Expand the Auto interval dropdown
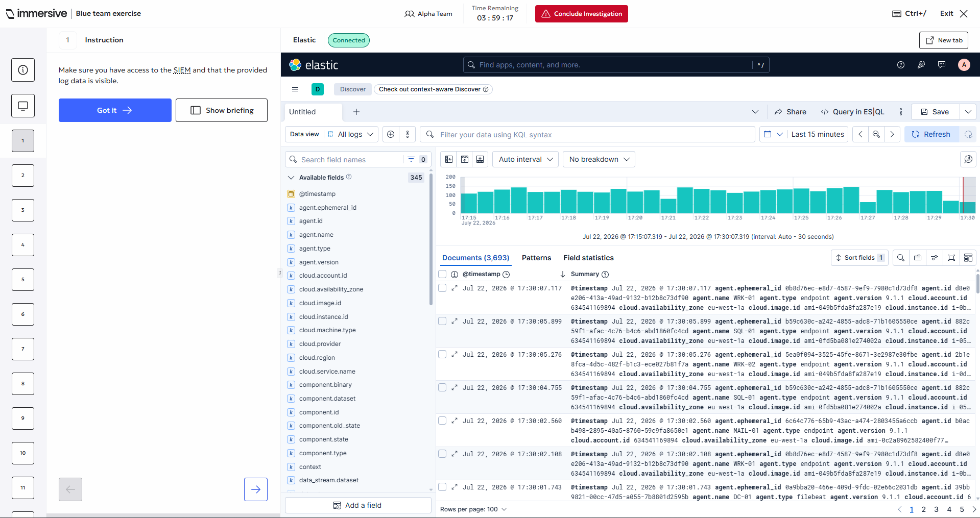980x518 pixels. click(x=525, y=159)
